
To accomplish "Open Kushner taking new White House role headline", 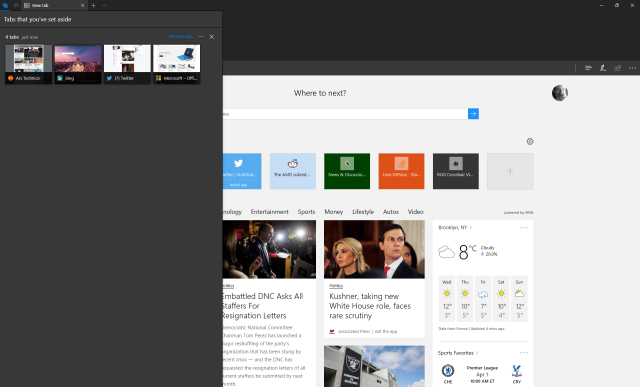I will (370, 306).
